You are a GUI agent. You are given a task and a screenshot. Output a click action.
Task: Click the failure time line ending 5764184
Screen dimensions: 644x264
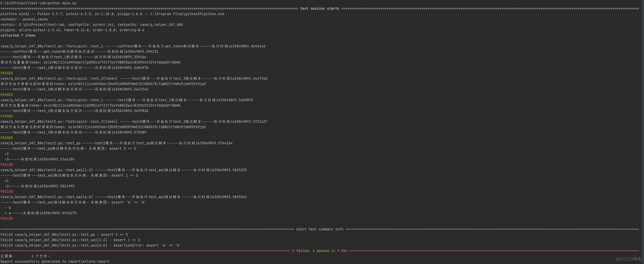tap(40, 159)
